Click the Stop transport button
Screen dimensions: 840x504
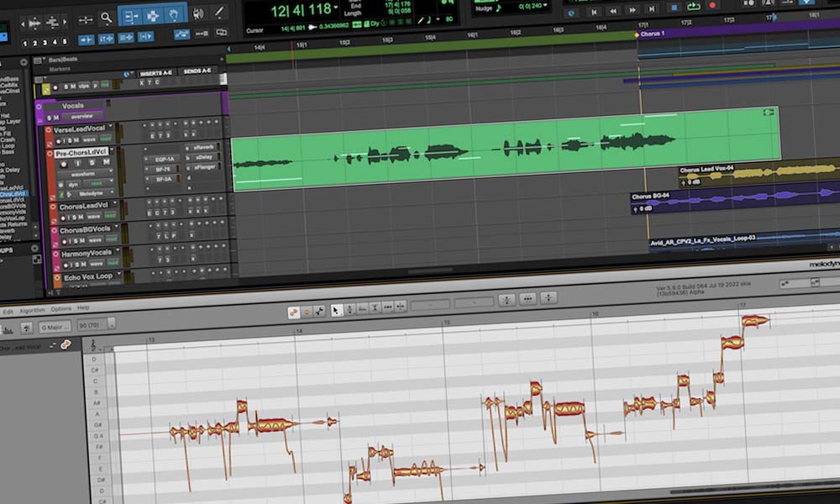(x=674, y=8)
